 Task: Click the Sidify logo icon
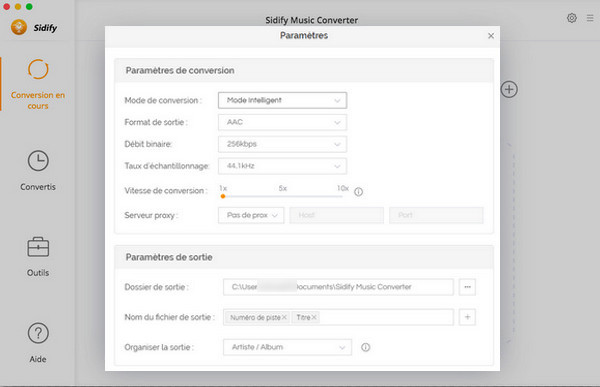tap(19, 27)
